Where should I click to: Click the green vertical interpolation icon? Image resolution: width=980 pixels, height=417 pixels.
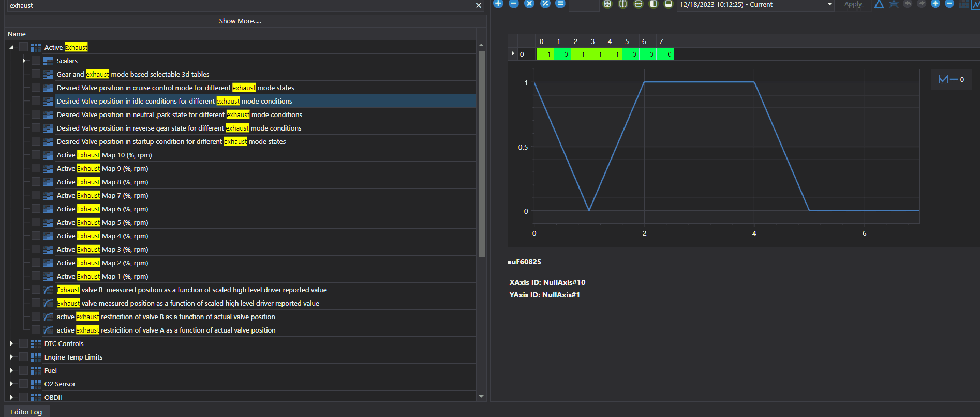[623, 4]
